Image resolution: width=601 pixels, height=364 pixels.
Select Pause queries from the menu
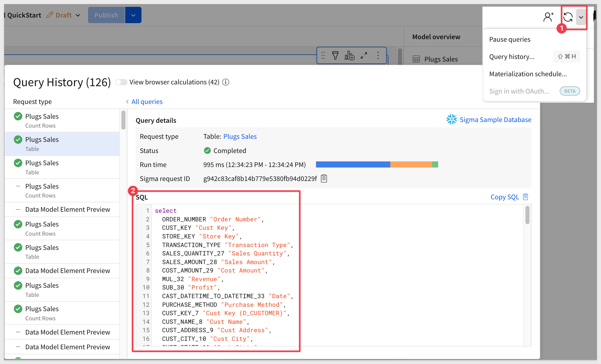click(x=534, y=39)
